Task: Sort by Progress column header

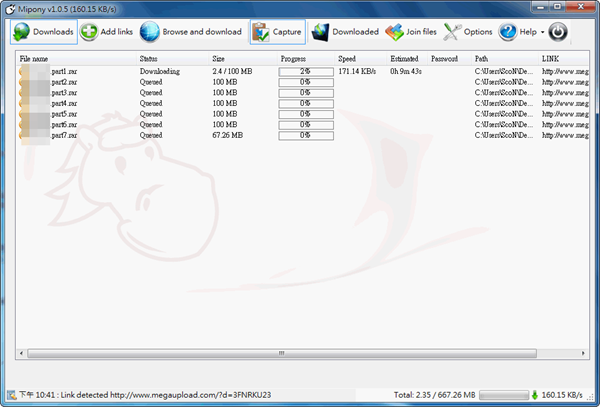Action: click(x=306, y=59)
